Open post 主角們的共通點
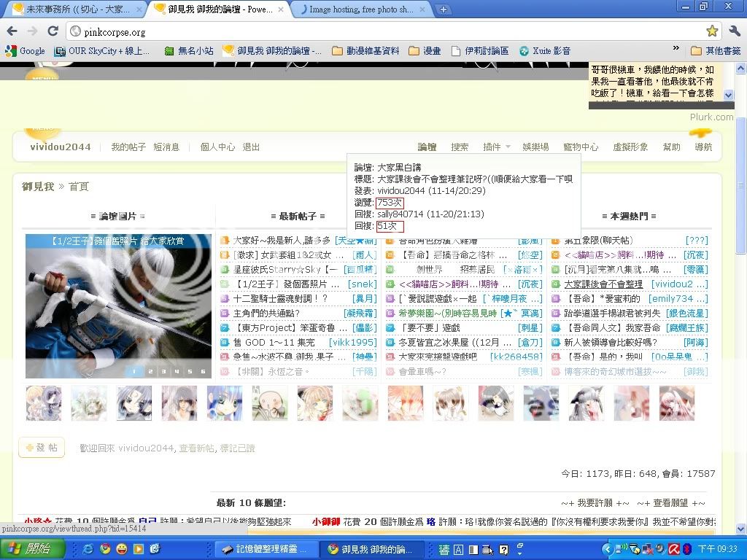 [266, 314]
